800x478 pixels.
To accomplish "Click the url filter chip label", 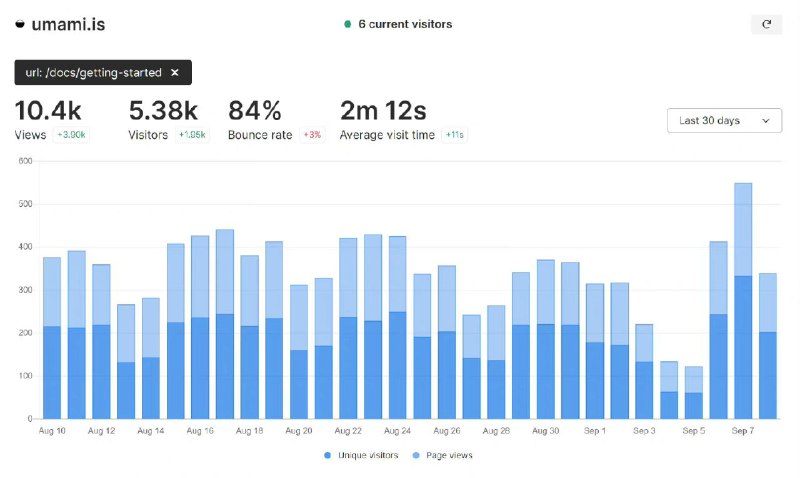I will pos(93,73).
